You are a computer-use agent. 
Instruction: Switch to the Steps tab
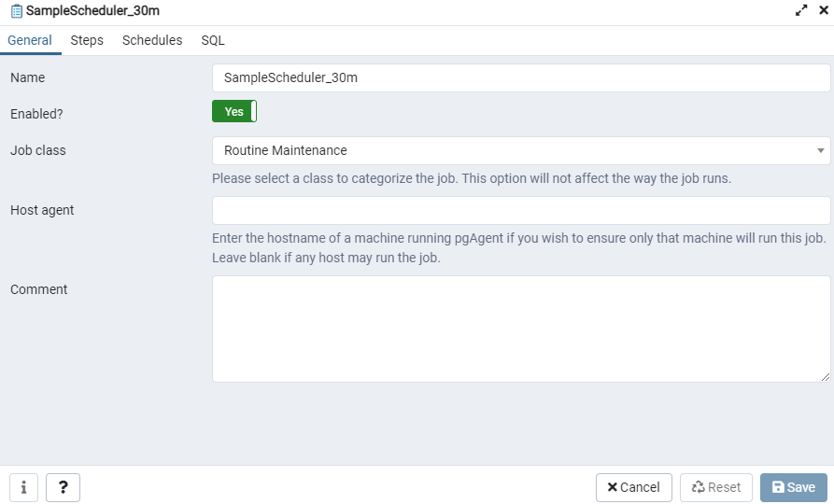pyautogui.click(x=87, y=40)
